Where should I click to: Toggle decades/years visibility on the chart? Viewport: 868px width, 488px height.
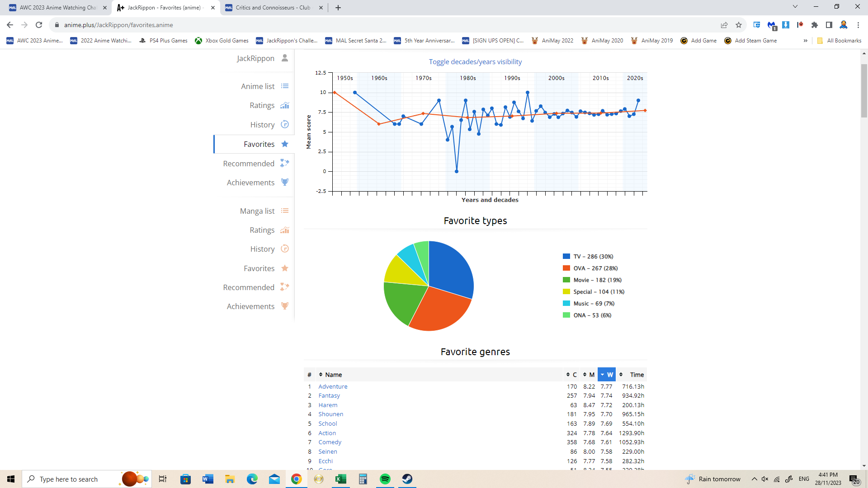coord(475,62)
